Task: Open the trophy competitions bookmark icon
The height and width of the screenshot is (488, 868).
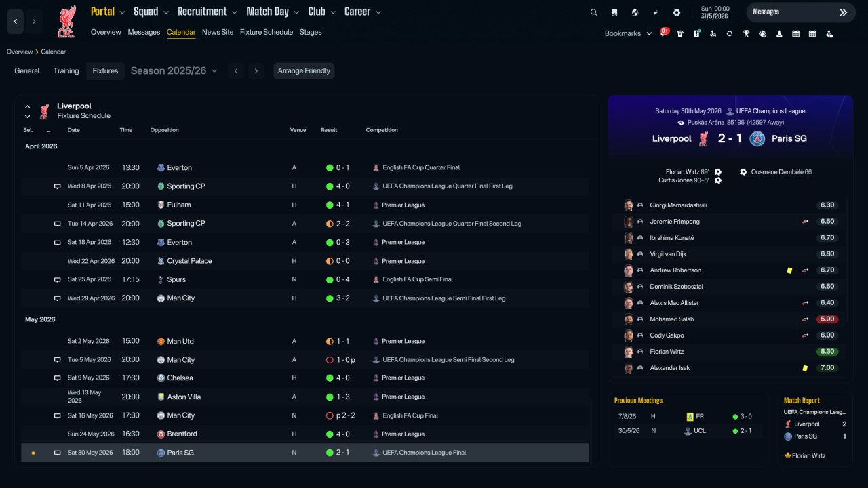Action: pyautogui.click(x=746, y=33)
